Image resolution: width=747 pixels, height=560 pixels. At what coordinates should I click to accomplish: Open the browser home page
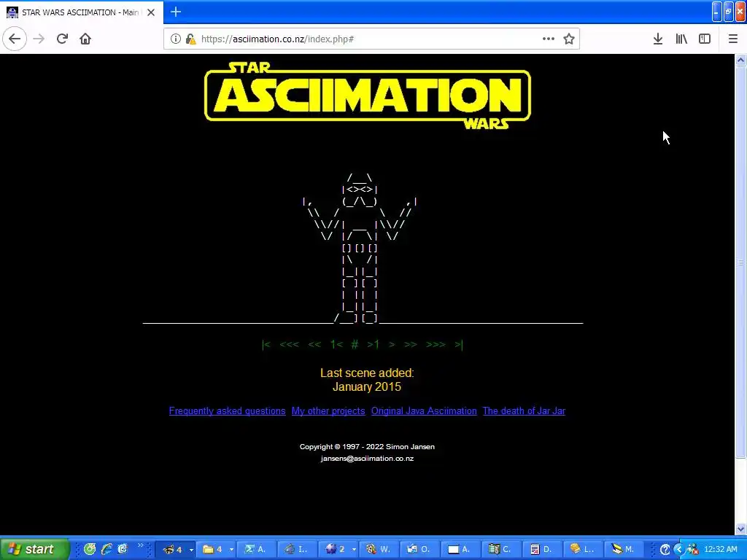85,39
